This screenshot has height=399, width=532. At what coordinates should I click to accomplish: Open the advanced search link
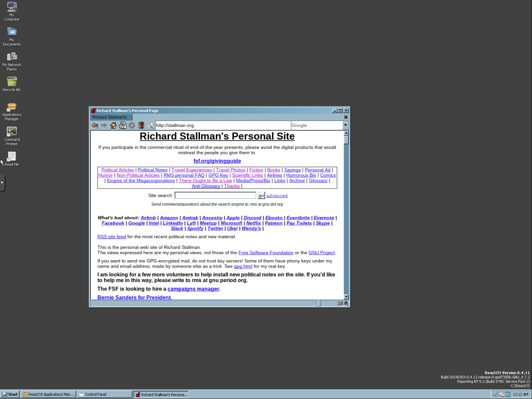click(x=277, y=196)
